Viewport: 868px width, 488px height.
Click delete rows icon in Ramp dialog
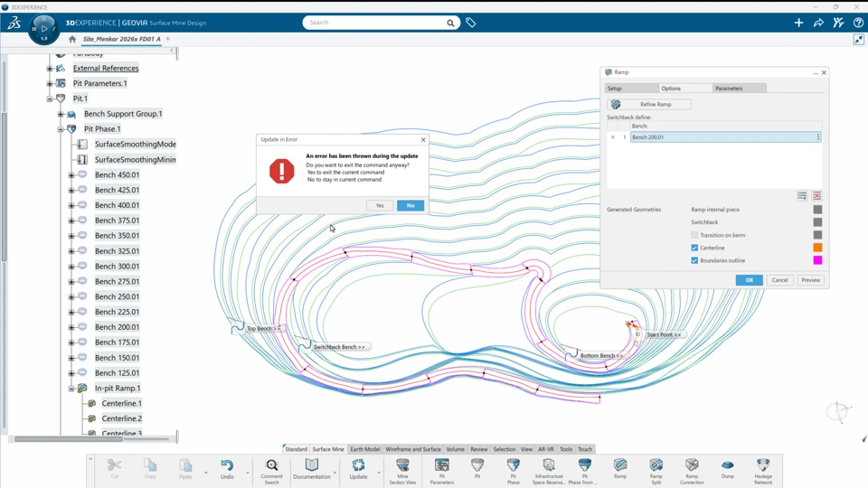tap(817, 196)
